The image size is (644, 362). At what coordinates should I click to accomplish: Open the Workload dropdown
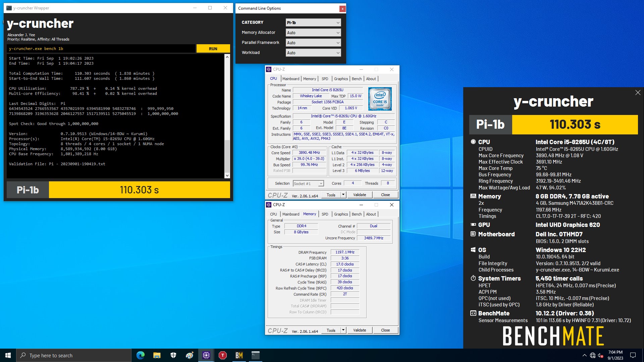coord(313,53)
